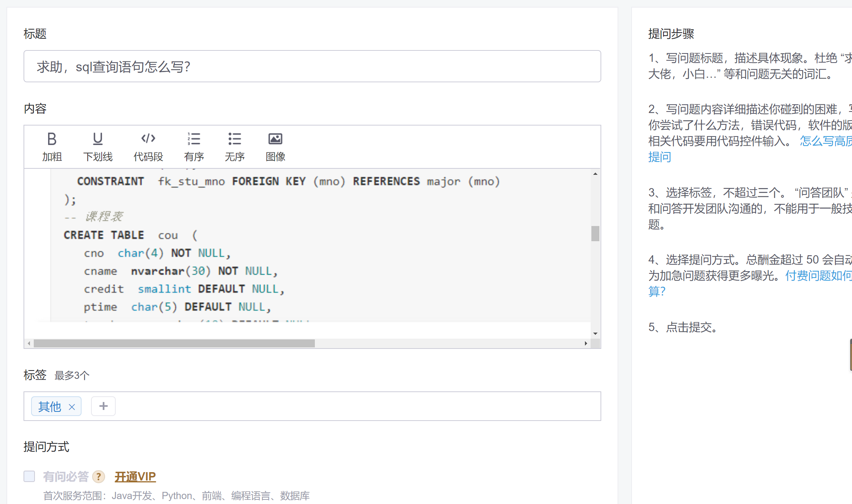The width and height of the screenshot is (852, 504).
Task: Check the 有问必答 checkbox
Action: 29,476
